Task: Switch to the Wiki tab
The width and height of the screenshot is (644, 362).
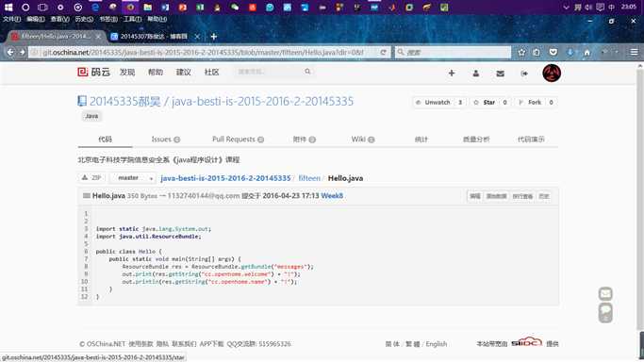Action: pos(363,140)
